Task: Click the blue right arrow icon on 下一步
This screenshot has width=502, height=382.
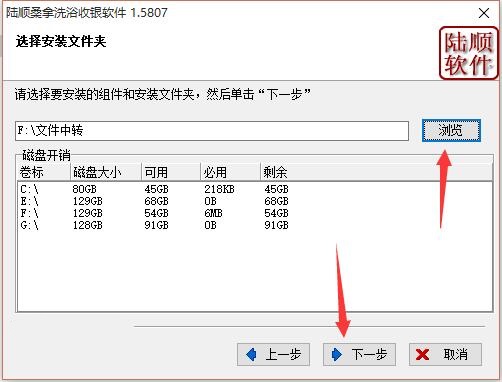Action: pos(337,354)
